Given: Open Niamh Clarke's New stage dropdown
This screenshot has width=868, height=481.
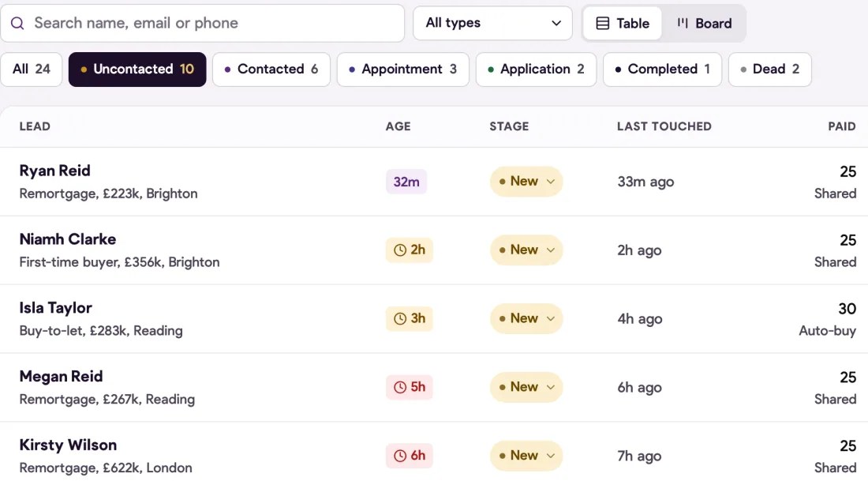Looking at the screenshot, I should click(x=526, y=250).
